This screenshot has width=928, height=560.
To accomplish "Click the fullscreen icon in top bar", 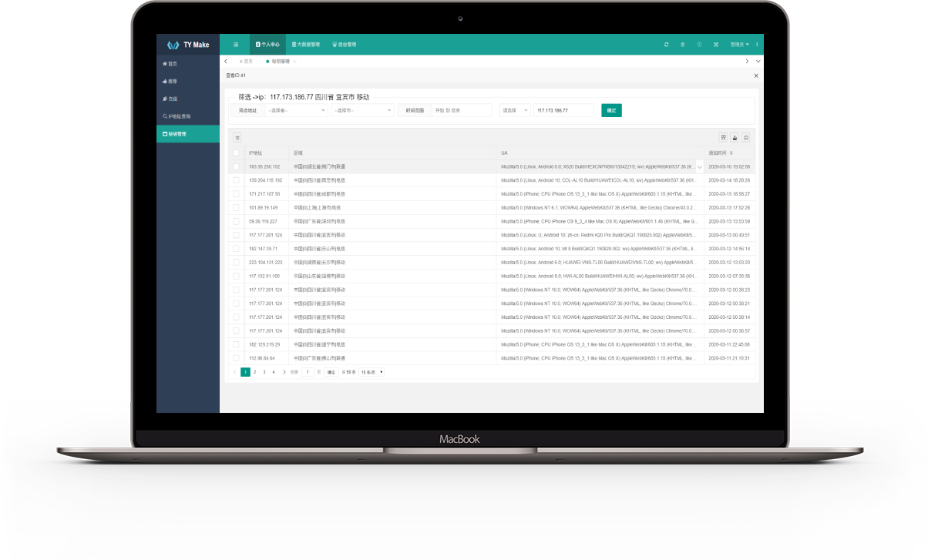I will tap(716, 45).
